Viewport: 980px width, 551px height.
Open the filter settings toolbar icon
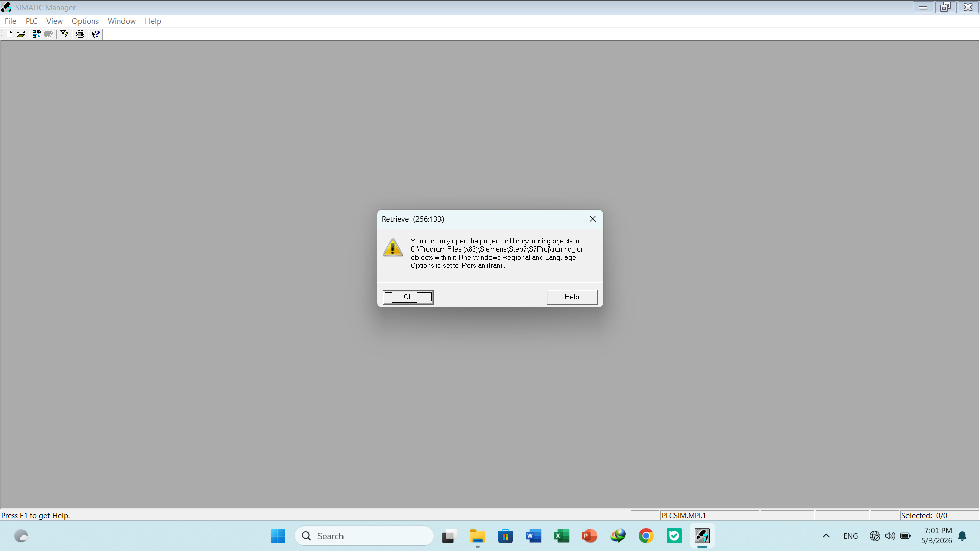click(x=64, y=34)
